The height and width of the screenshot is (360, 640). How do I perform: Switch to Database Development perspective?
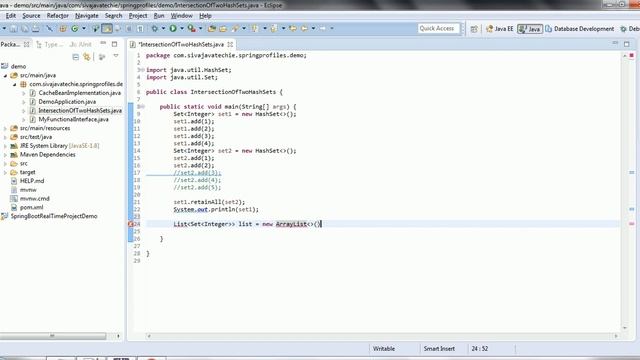click(x=580, y=29)
